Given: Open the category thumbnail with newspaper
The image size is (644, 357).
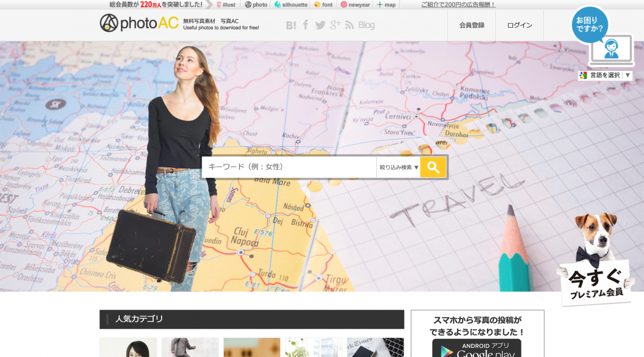Looking at the screenshot, I should (376, 347).
